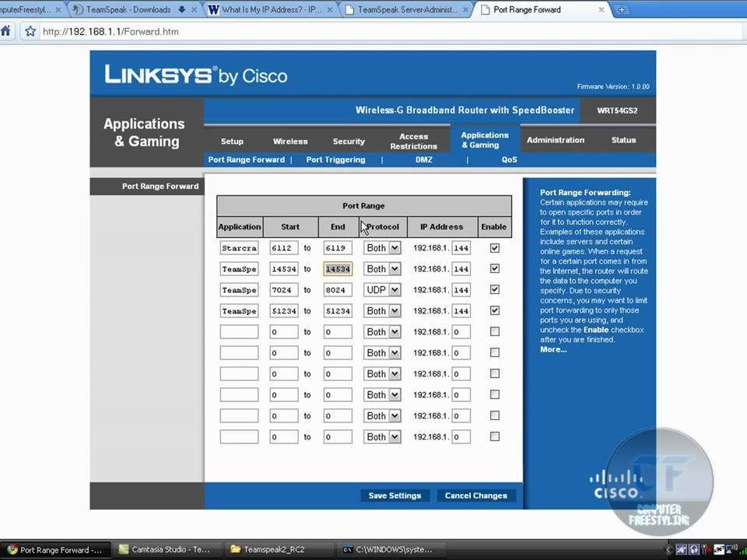This screenshot has height=560, width=747.
Task: Uncheck Enable for the 14534 TeamSpe row
Action: pyautogui.click(x=495, y=268)
